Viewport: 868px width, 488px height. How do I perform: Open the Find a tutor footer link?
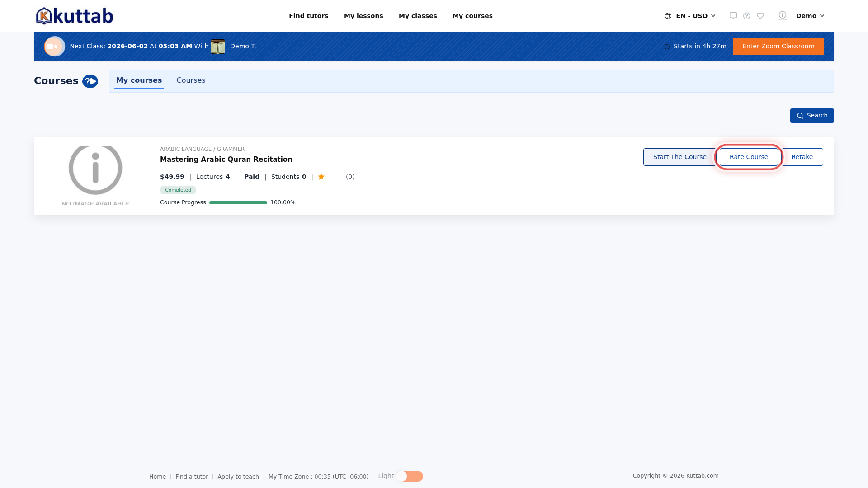(x=192, y=477)
